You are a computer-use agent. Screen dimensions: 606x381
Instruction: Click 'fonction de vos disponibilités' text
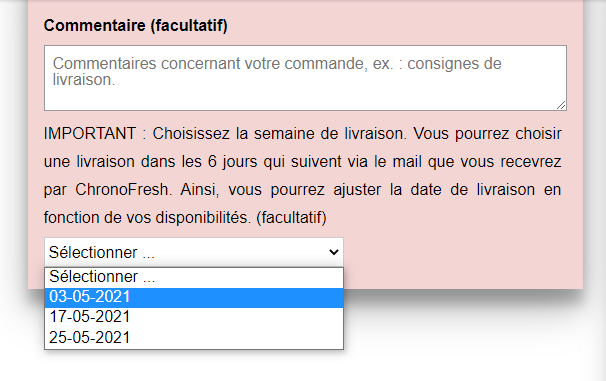[148, 218]
